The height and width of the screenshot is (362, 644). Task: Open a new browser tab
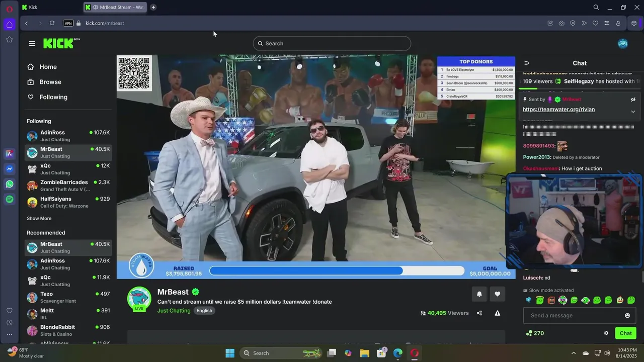coord(153,7)
